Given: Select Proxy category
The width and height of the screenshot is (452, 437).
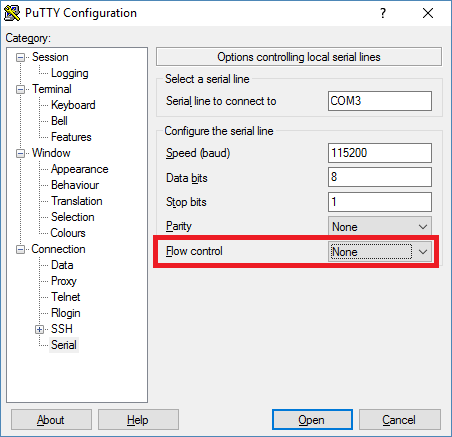Looking at the screenshot, I should 64,281.
